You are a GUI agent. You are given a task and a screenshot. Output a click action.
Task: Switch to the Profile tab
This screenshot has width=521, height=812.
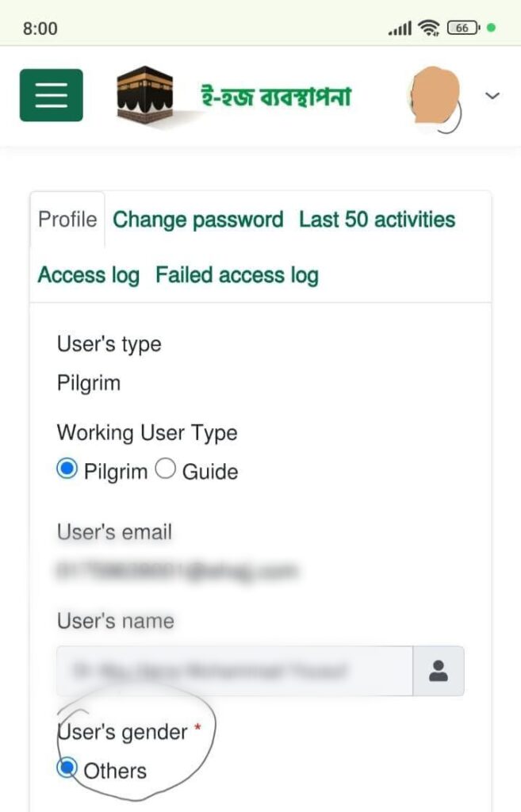pyautogui.click(x=67, y=220)
